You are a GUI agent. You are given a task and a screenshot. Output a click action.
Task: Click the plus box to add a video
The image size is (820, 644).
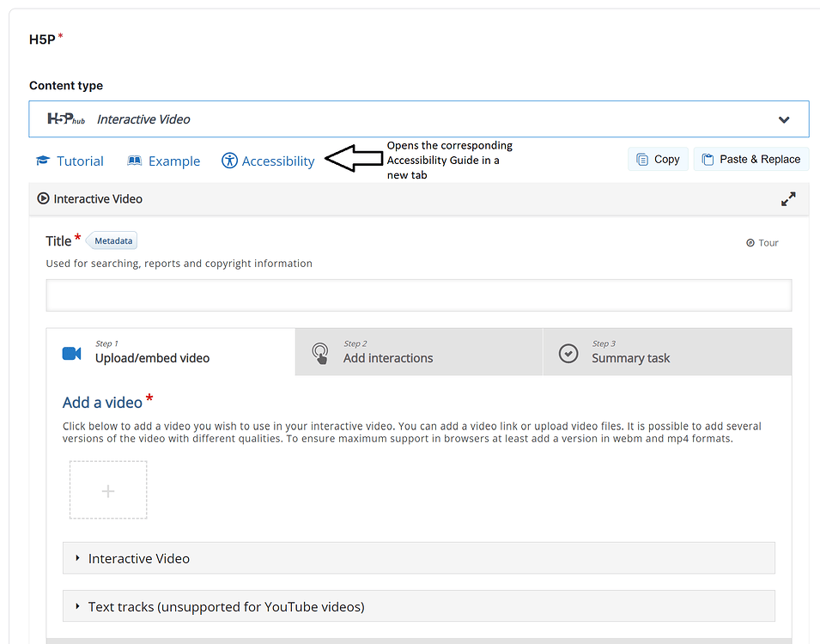[x=107, y=491]
